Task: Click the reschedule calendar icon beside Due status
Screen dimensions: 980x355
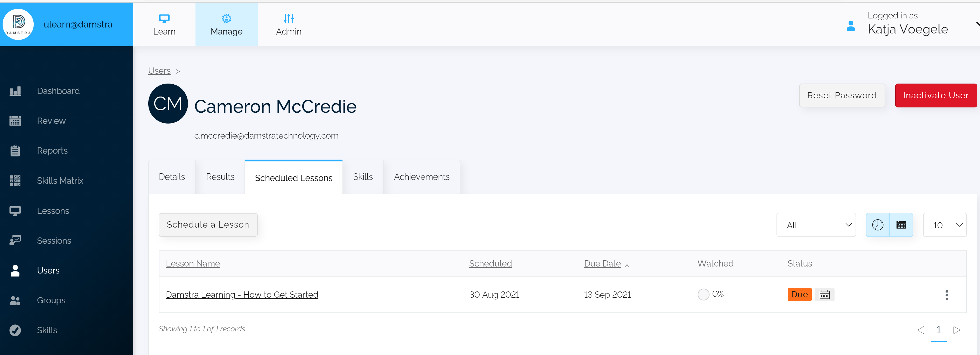Action: (x=825, y=295)
